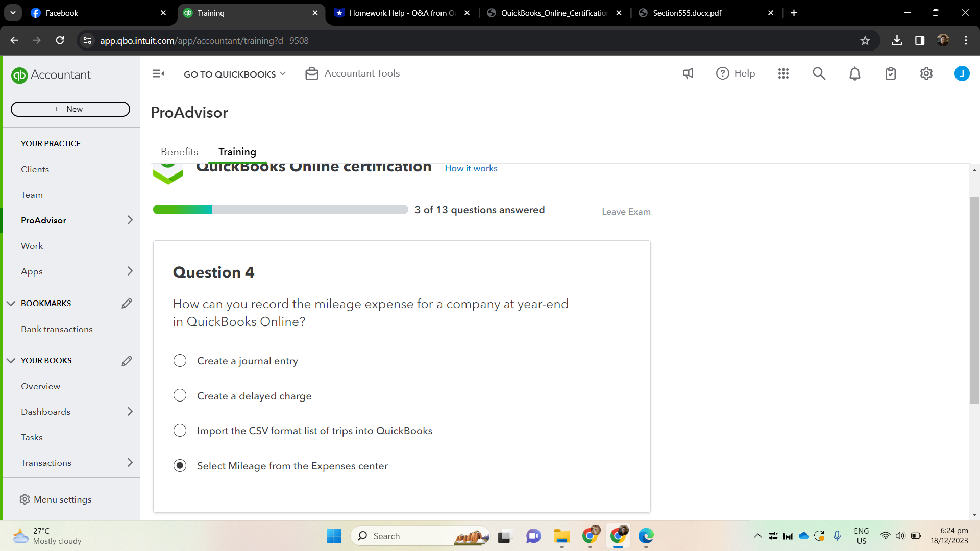The image size is (980, 551).
Task: Select the Create a delayed charge option
Action: point(180,395)
